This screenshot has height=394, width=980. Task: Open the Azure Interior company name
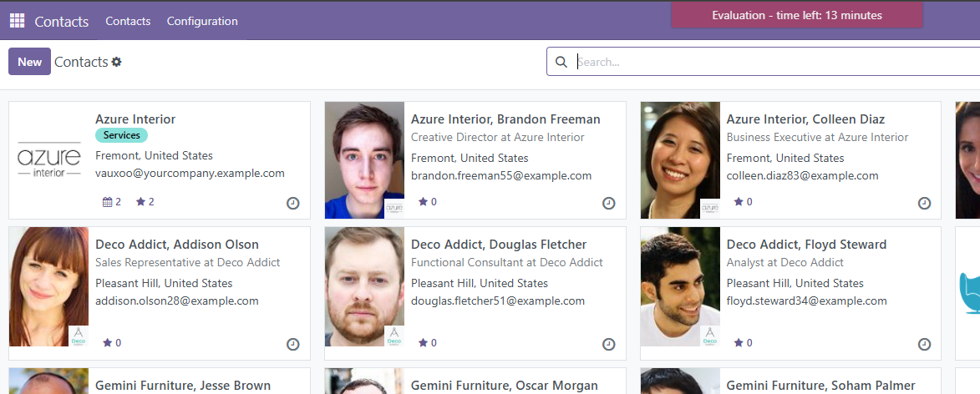click(135, 119)
